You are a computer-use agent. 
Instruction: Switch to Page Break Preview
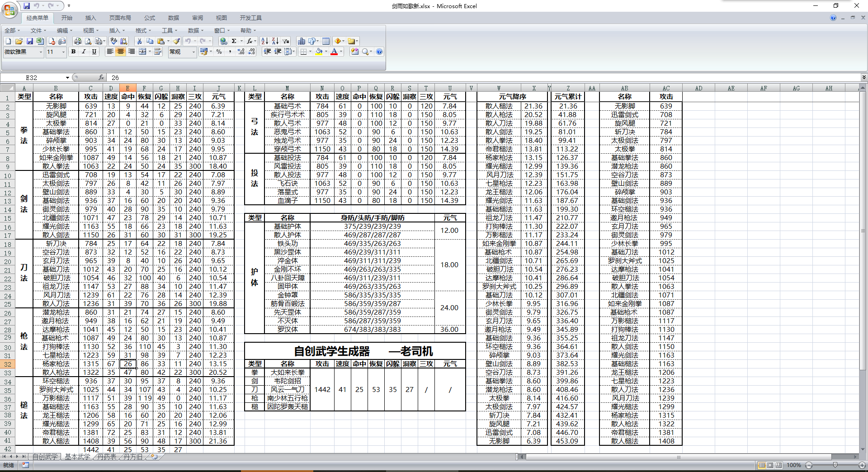[778, 465]
